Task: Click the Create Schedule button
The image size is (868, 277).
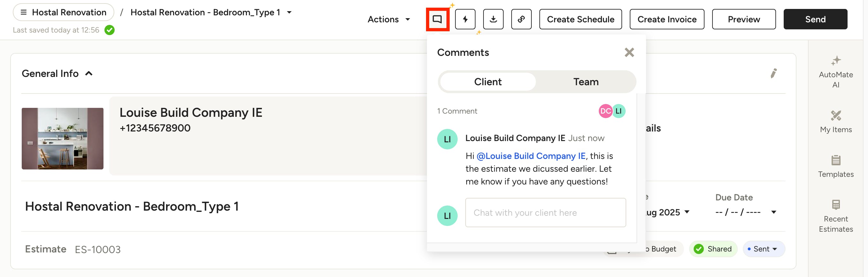Action: tap(580, 19)
